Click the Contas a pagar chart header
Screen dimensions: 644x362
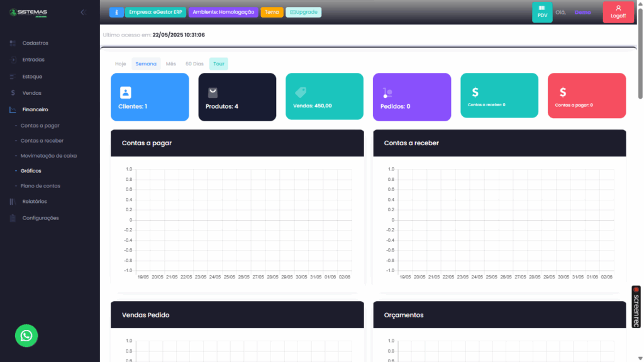point(237,143)
